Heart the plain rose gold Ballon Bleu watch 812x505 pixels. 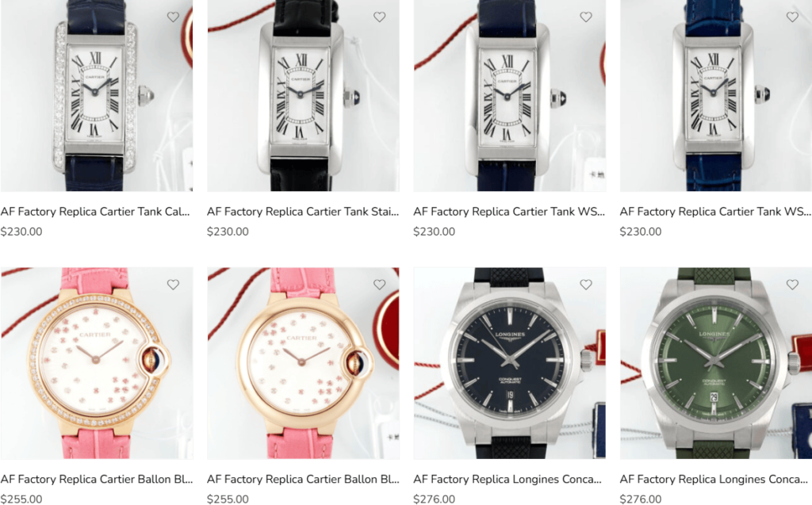pos(380,285)
